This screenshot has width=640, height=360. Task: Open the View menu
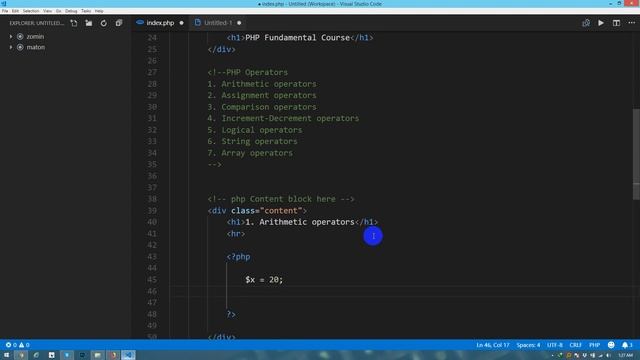click(47, 11)
